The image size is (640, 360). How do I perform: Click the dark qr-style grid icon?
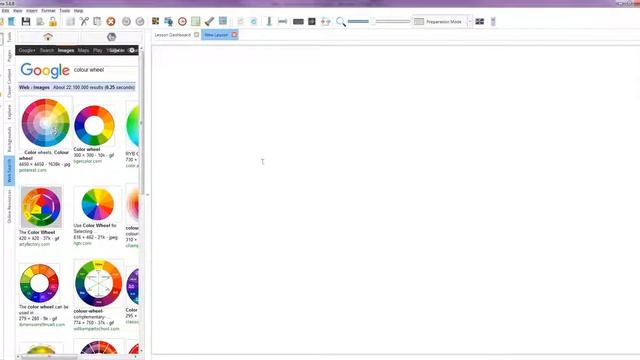pyautogui.click(x=156, y=21)
